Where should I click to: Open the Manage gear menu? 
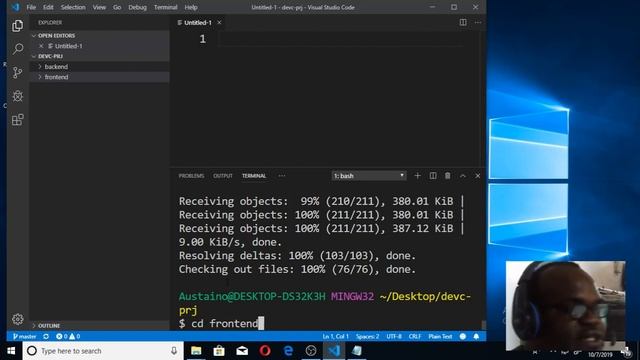(18, 319)
